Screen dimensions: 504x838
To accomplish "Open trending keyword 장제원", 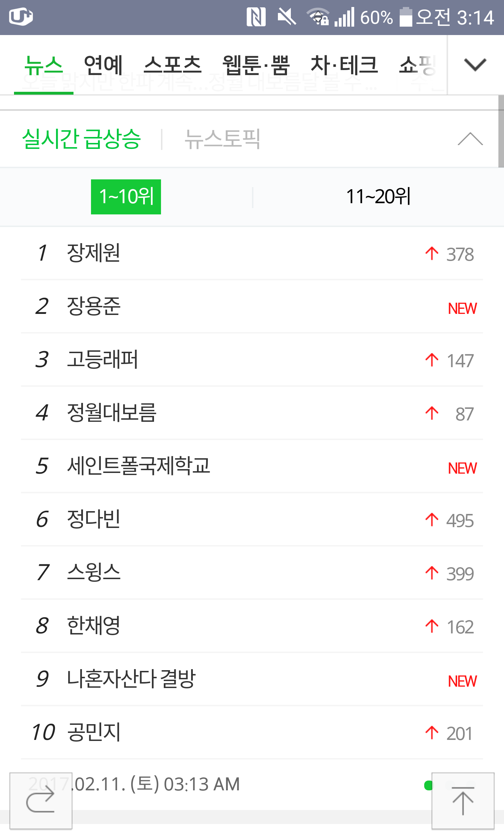I will [93, 253].
